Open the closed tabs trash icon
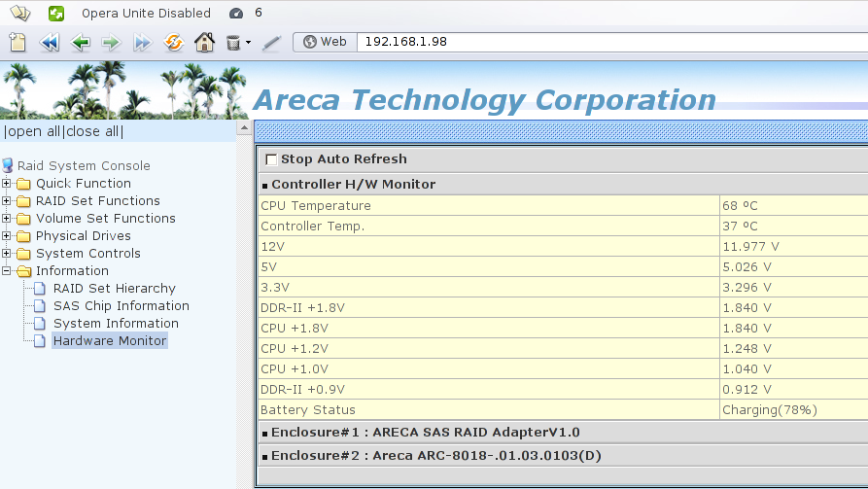 233,43
